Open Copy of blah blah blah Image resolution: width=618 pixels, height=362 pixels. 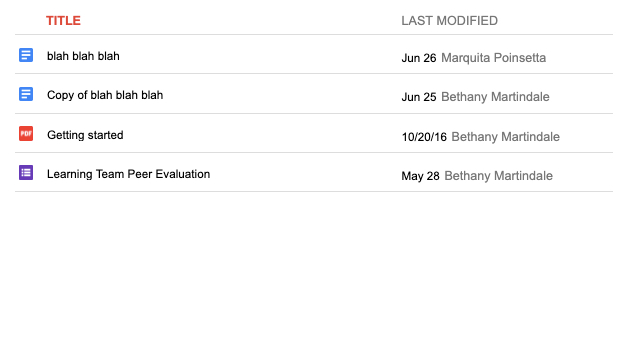tap(105, 95)
